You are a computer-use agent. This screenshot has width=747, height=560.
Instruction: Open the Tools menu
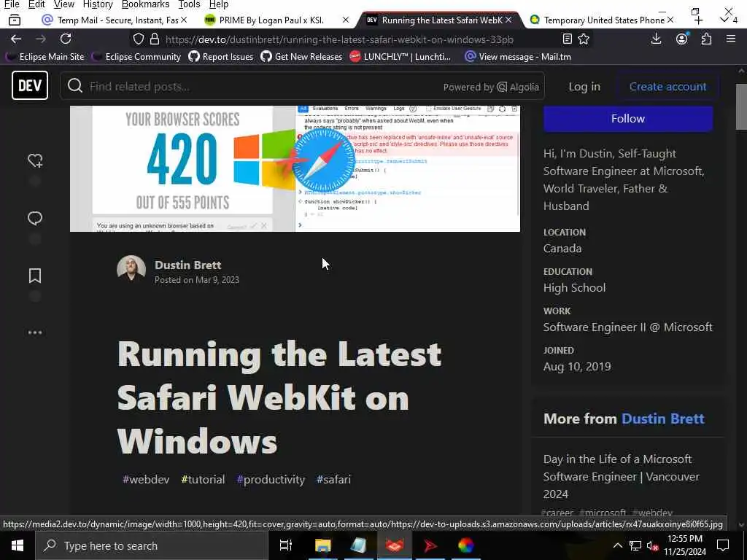[x=189, y=5]
